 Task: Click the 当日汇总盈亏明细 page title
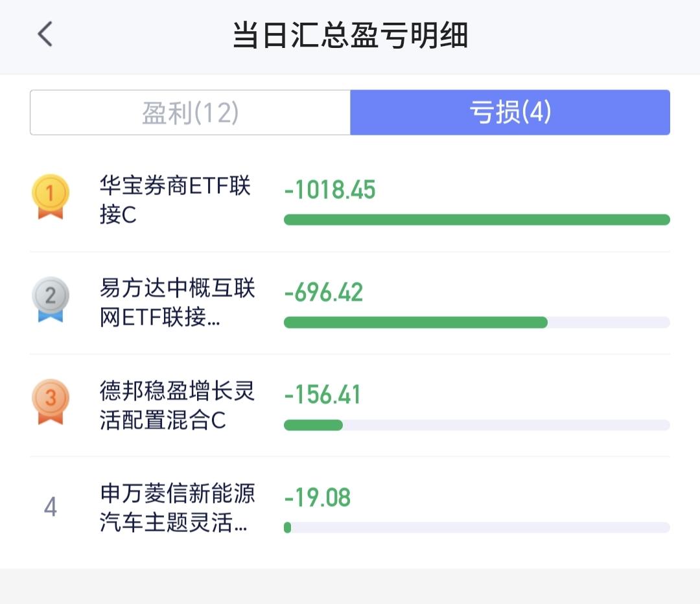pyautogui.click(x=351, y=35)
